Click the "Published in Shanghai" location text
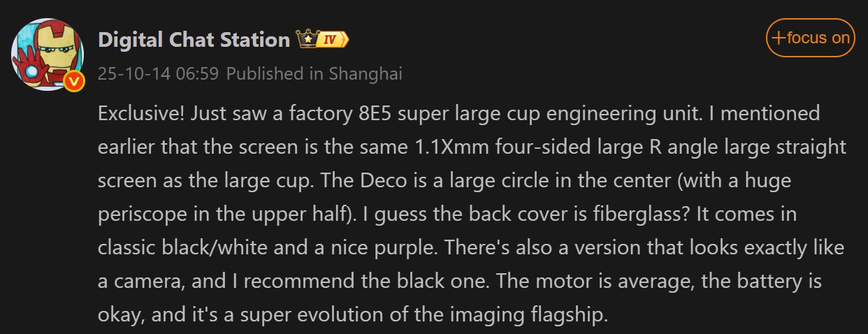Image resolution: width=868 pixels, height=334 pixels. (x=314, y=73)
